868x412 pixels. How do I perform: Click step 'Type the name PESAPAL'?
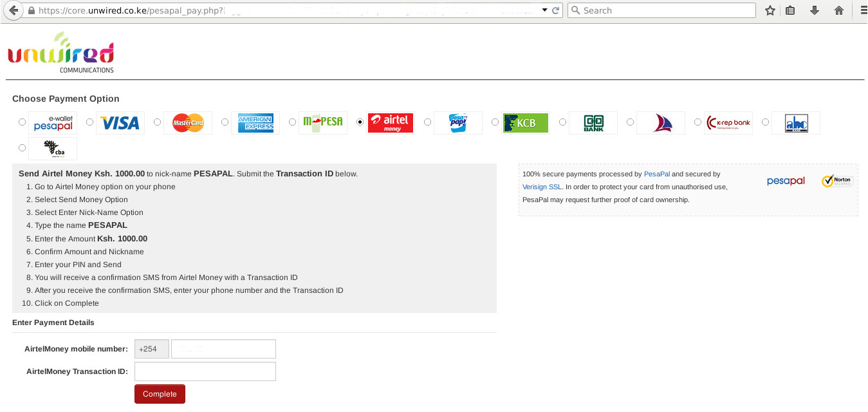tap(81, 225)
